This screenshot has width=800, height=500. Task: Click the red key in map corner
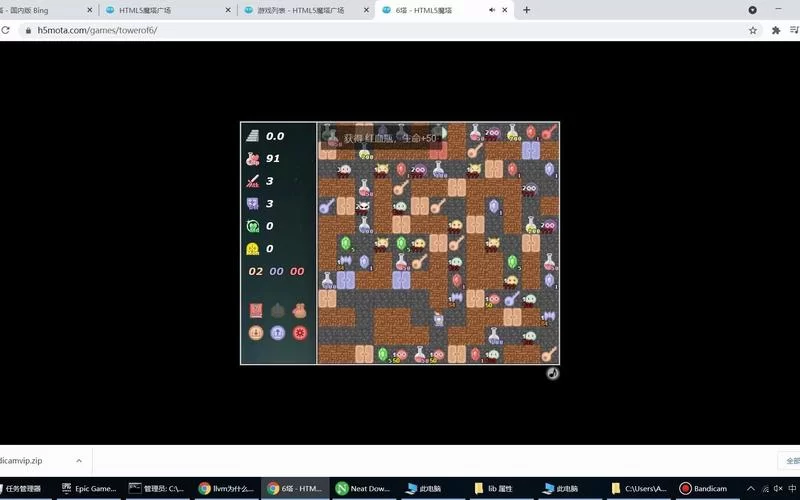[x=549, y=132]
